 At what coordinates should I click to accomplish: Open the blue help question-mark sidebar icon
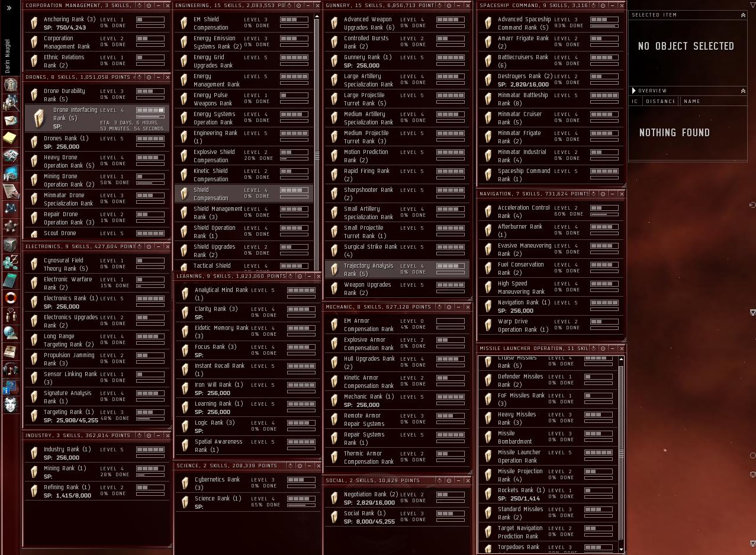tap(11, 387)
